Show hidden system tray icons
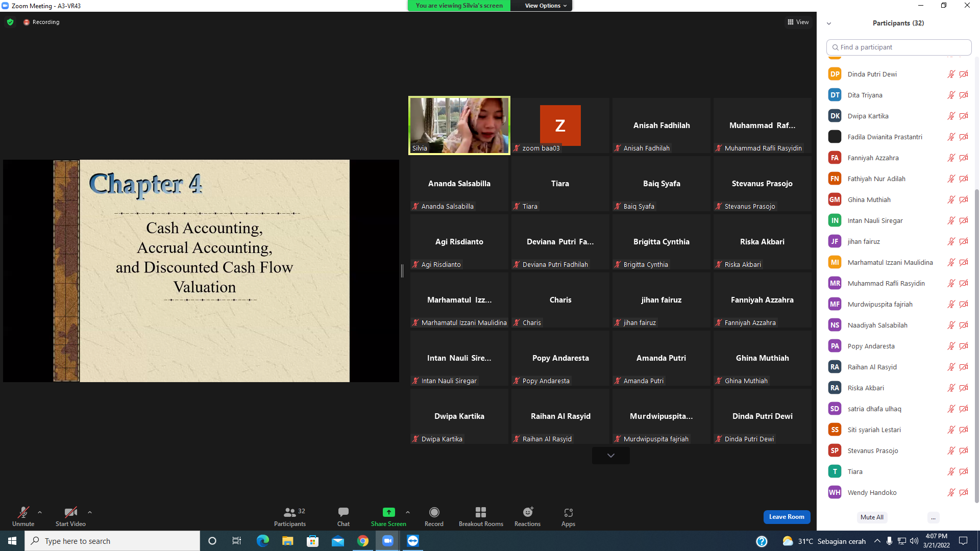 point(877,541)
